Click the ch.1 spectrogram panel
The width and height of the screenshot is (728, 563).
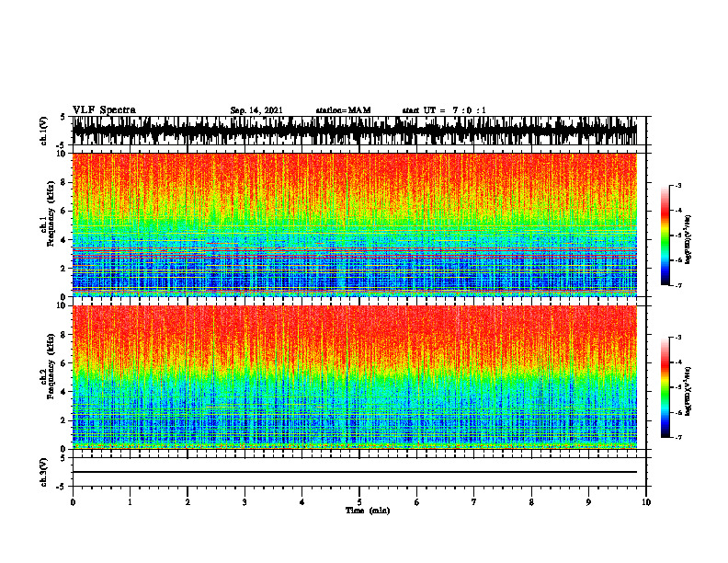tap(355, 224)
